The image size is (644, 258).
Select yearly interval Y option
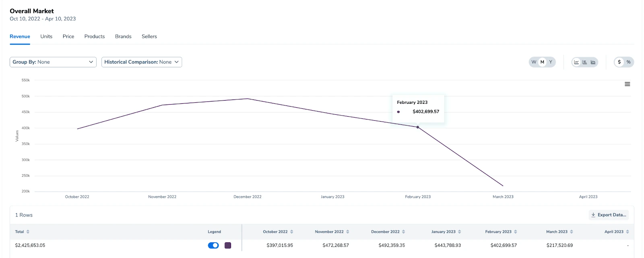551,62
